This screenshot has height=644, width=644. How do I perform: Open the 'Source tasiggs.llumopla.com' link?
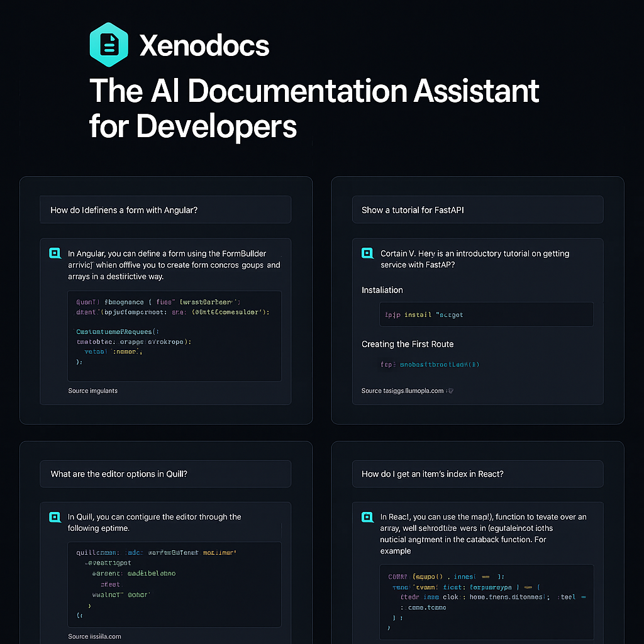402,391
